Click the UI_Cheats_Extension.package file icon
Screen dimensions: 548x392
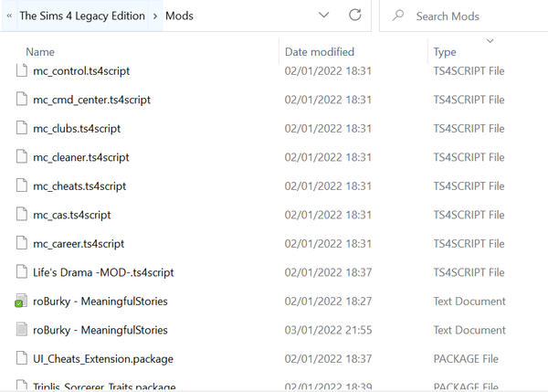coord(22,358)
